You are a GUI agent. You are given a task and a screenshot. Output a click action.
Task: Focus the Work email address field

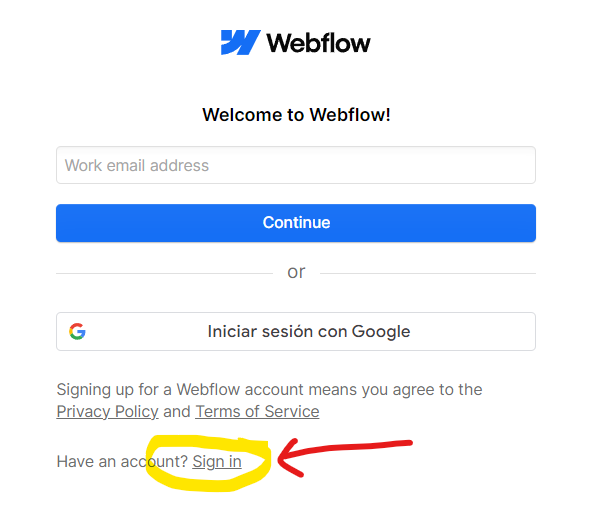pos(296,165)
